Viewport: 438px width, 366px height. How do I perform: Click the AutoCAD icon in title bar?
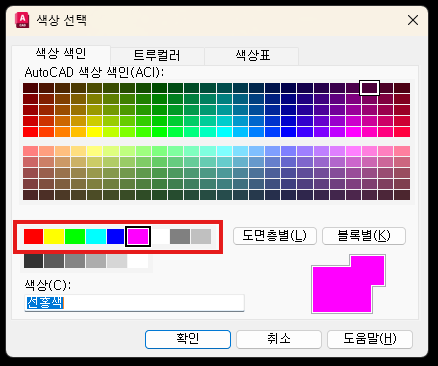(x=22, y=20)
